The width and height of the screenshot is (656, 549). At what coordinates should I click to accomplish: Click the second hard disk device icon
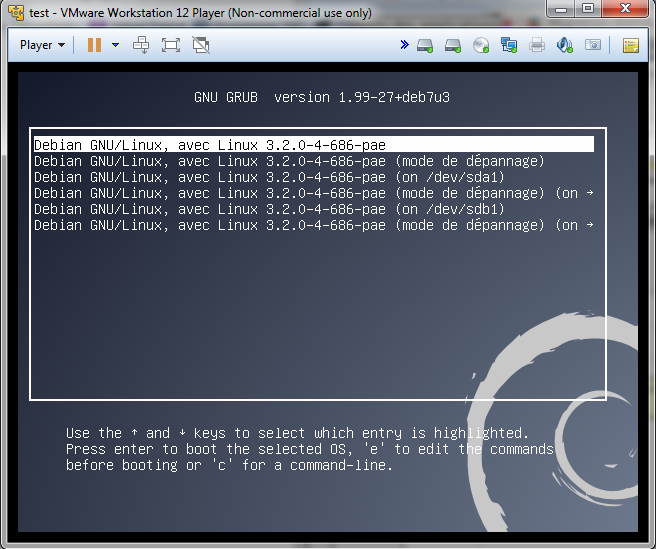[453, 45]
